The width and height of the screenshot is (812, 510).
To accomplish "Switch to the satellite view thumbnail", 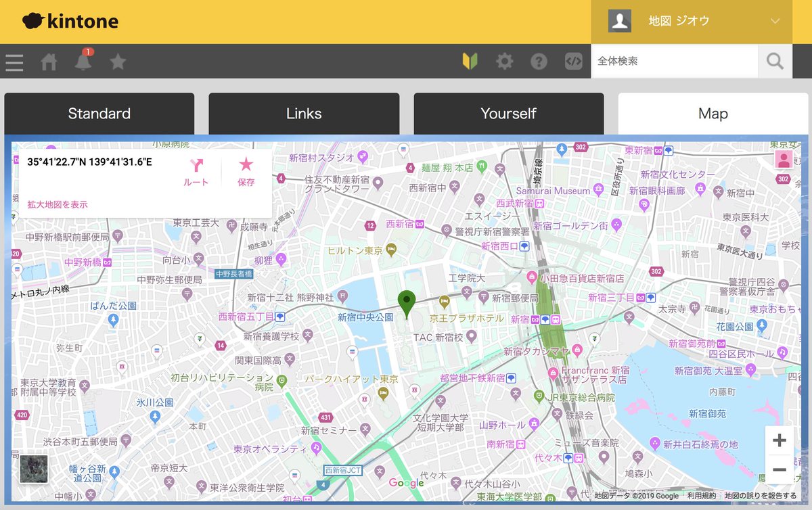I will [x=33, y=469].
